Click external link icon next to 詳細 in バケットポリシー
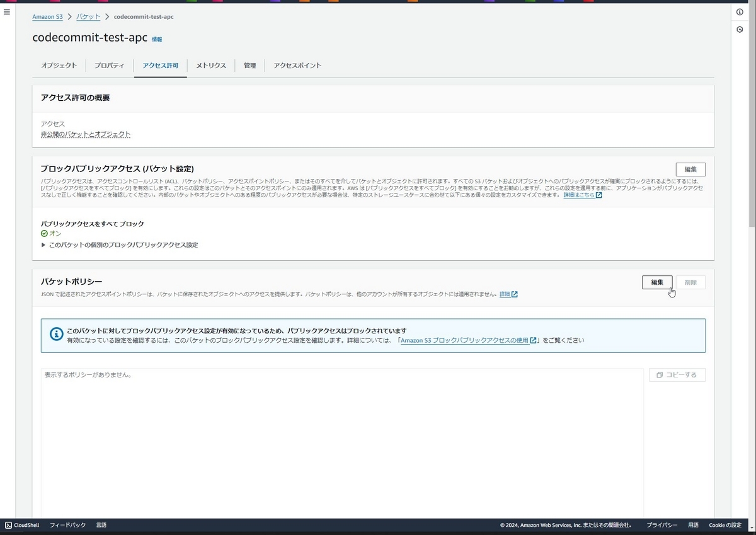 click(514, 294)
